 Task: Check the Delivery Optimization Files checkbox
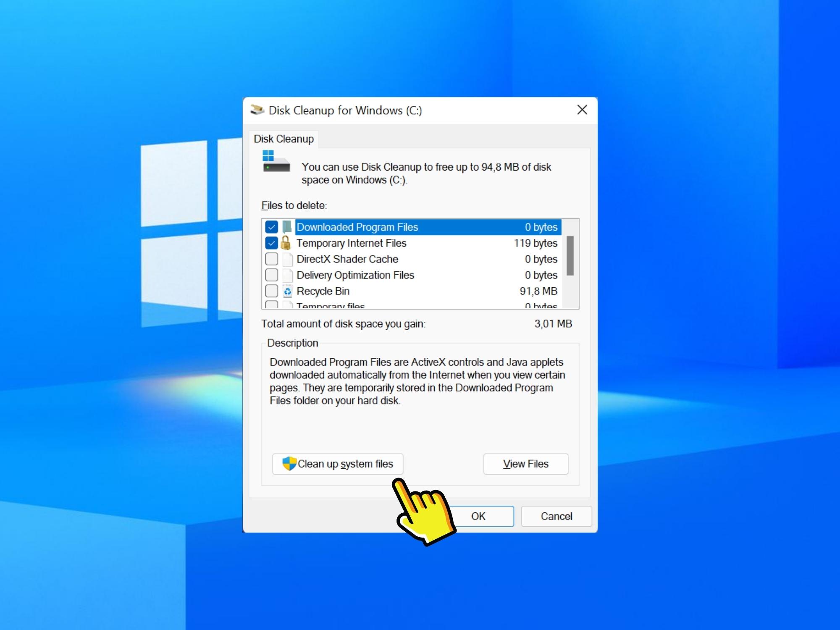coord(272,275)
